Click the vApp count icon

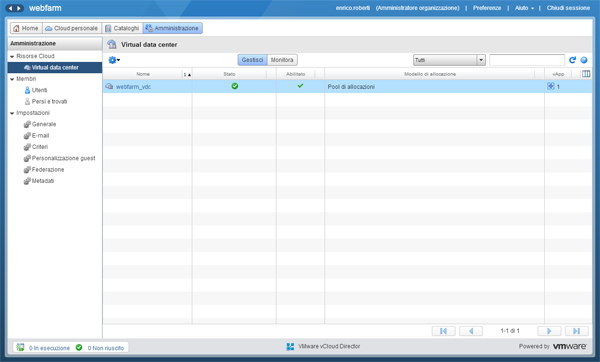(x=551, y=86)
